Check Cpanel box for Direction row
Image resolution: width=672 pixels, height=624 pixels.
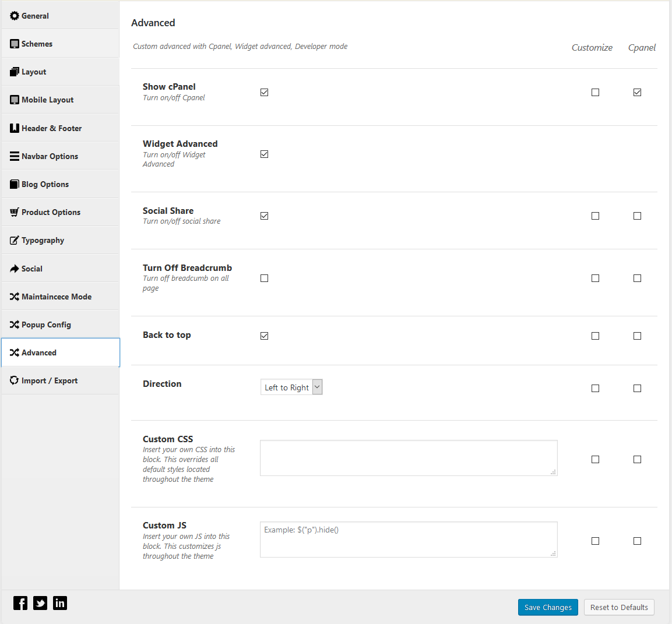(x=637, y=388)
